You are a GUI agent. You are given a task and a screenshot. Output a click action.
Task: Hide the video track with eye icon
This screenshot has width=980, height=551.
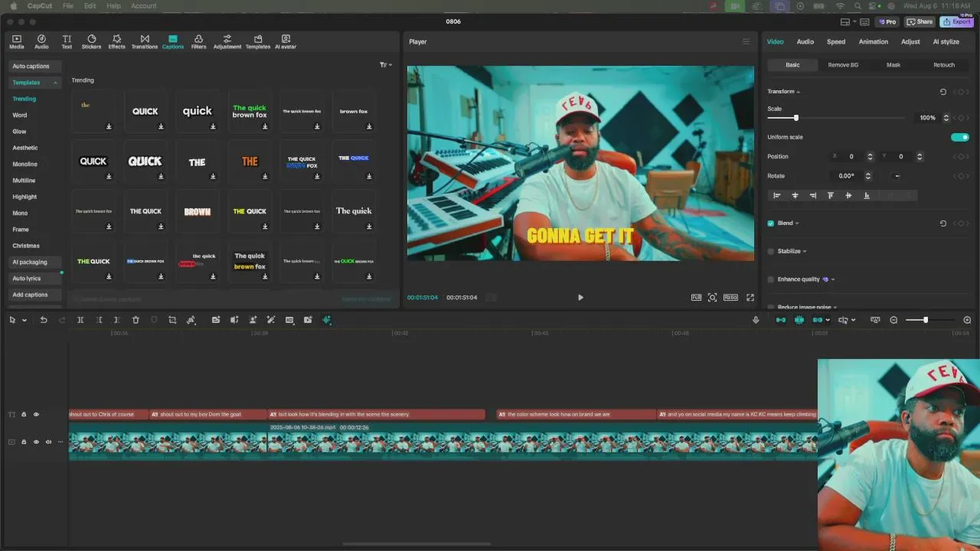[36, 442]
